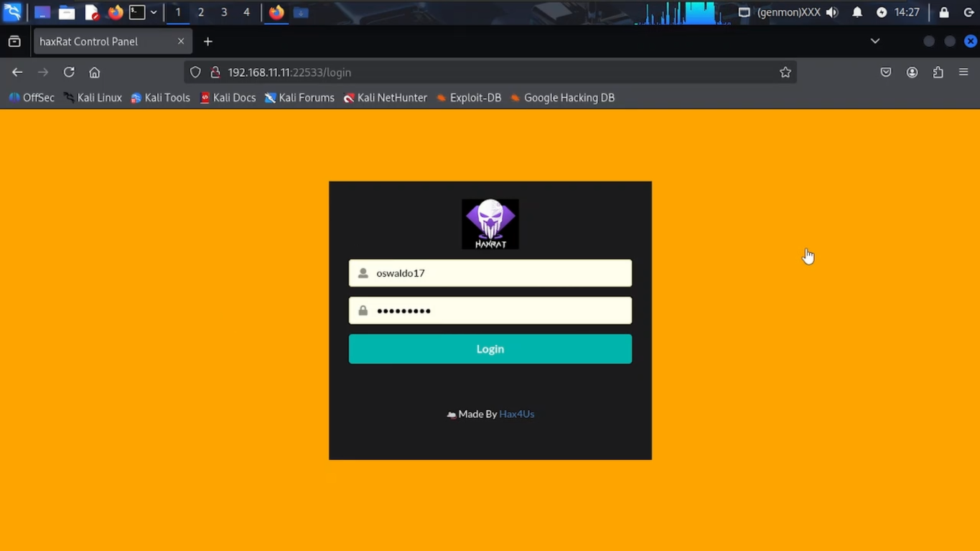Show site connection security information

click(215, 73)
